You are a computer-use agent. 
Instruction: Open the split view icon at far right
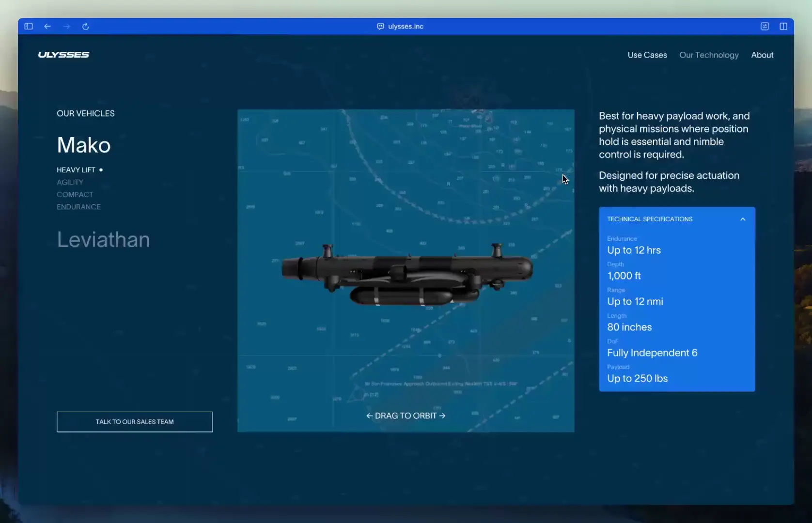point(783,27)
